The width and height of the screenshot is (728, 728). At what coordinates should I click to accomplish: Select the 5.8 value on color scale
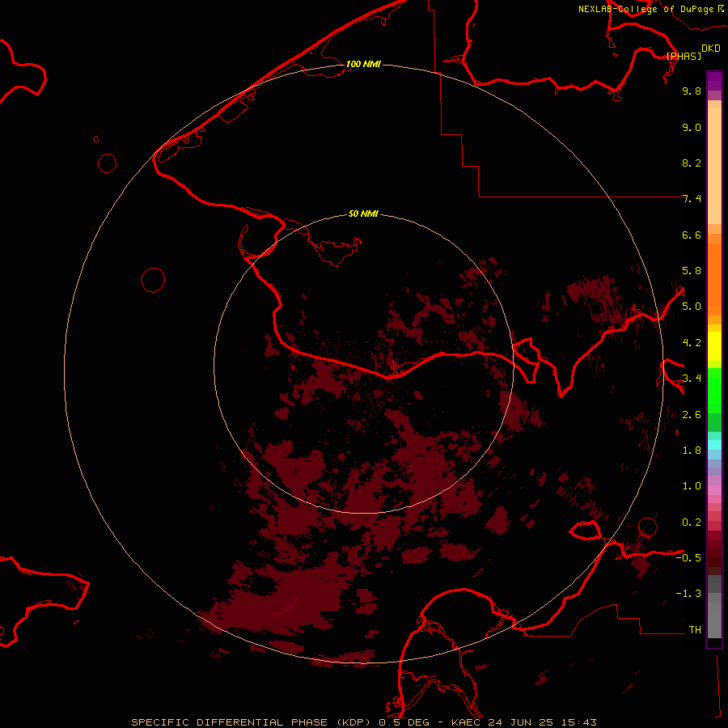(x=692, y=271)
